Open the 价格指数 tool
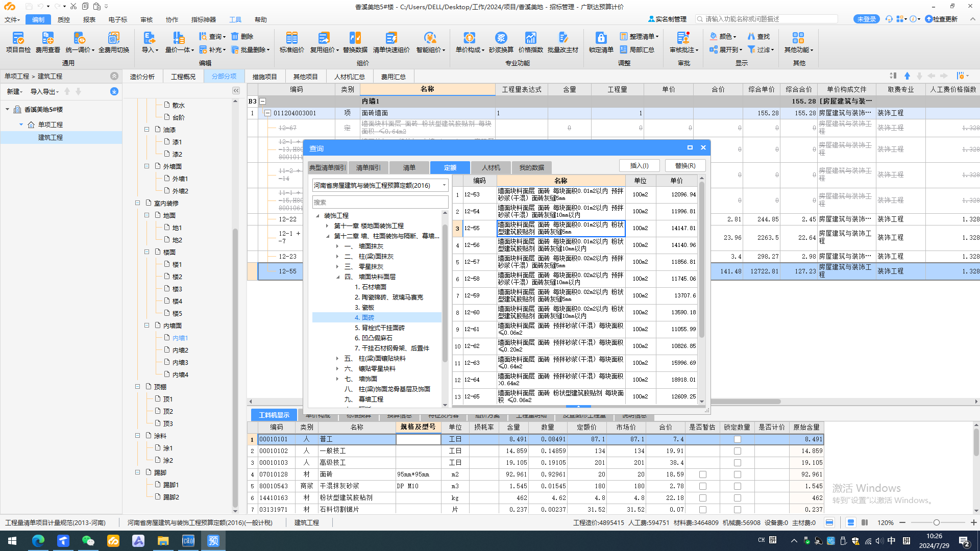980x551 pixels. tap(531, 42)
